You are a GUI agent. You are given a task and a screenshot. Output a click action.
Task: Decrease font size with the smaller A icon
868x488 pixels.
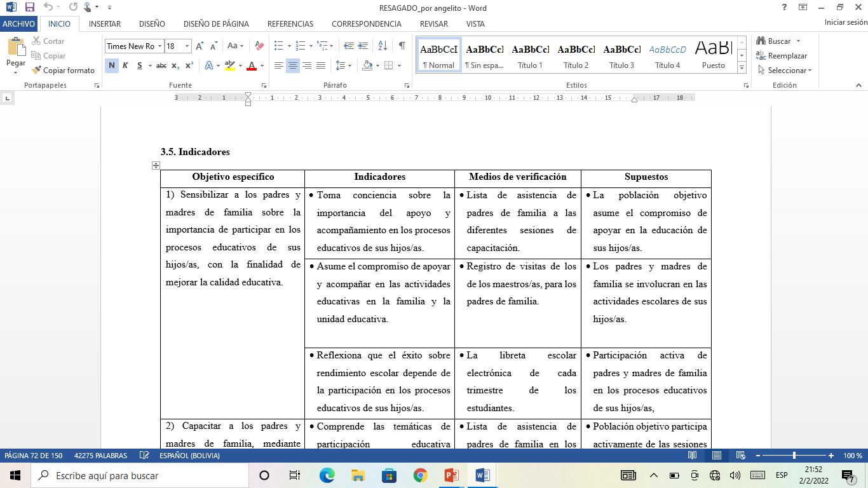coord(214,46)
